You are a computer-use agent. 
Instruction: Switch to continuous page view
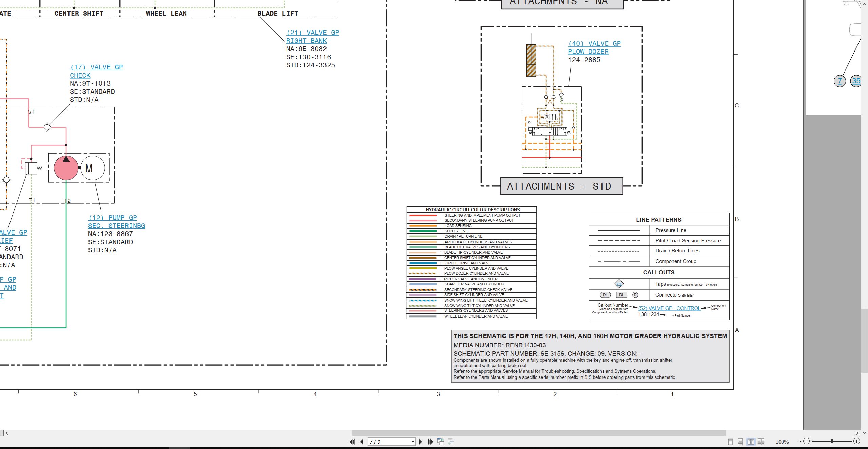pyautogui.click(x=741, y=442)
